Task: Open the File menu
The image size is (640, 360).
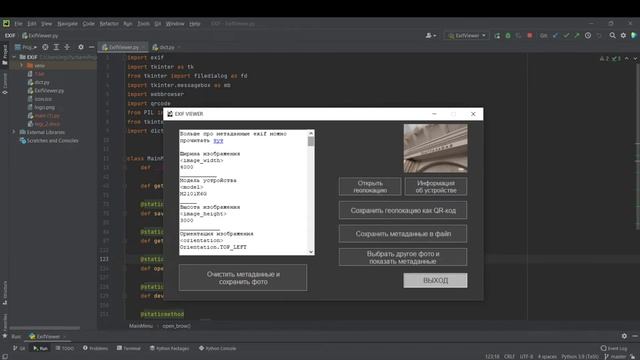Action: click(x=18, y=24)
